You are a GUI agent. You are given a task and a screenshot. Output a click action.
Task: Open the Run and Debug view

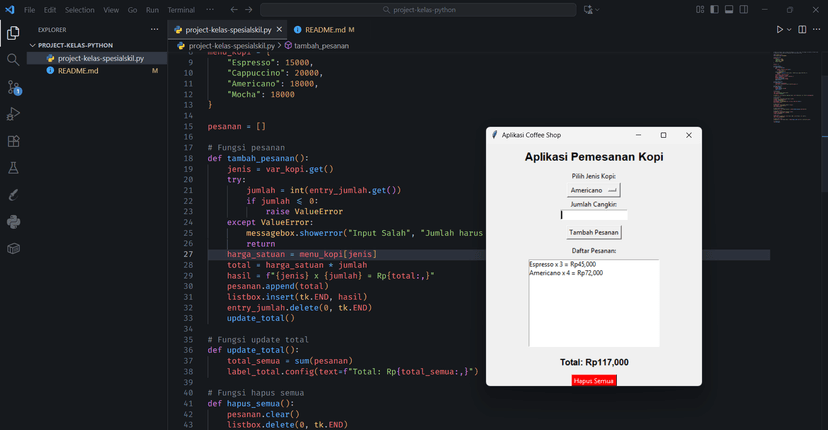click(13, 114)
